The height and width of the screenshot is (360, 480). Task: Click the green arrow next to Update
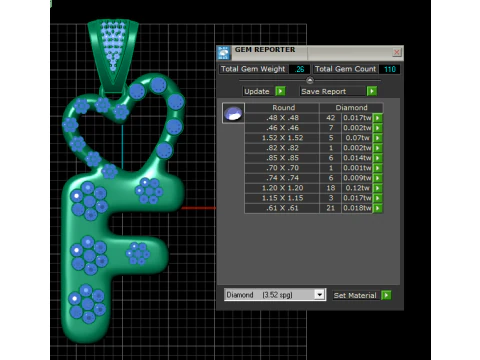tap(280, 91)
